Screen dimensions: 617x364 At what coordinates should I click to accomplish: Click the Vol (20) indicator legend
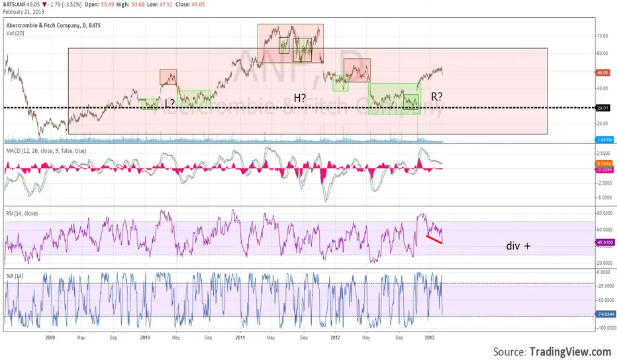pyautogui.click(x=15, y=33)
